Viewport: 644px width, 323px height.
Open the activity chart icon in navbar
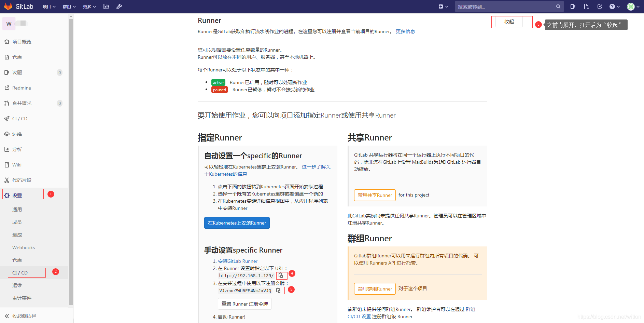[106, 6]
